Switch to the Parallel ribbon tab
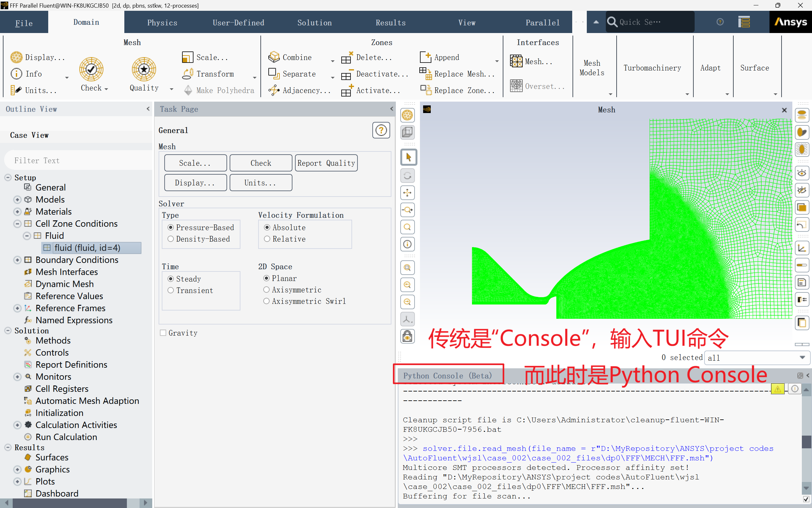The width and height of the screenshot is (812, 508). (x=543, y=23)
